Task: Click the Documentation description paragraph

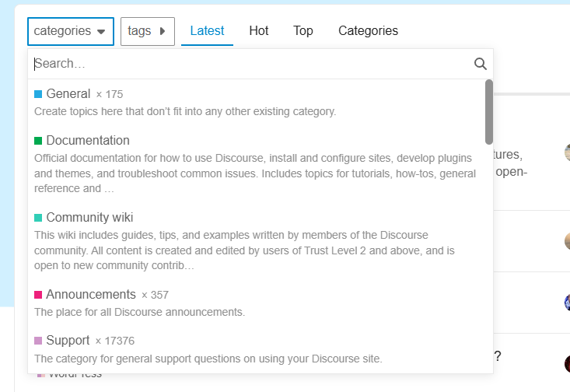Action: click(255, 173)
